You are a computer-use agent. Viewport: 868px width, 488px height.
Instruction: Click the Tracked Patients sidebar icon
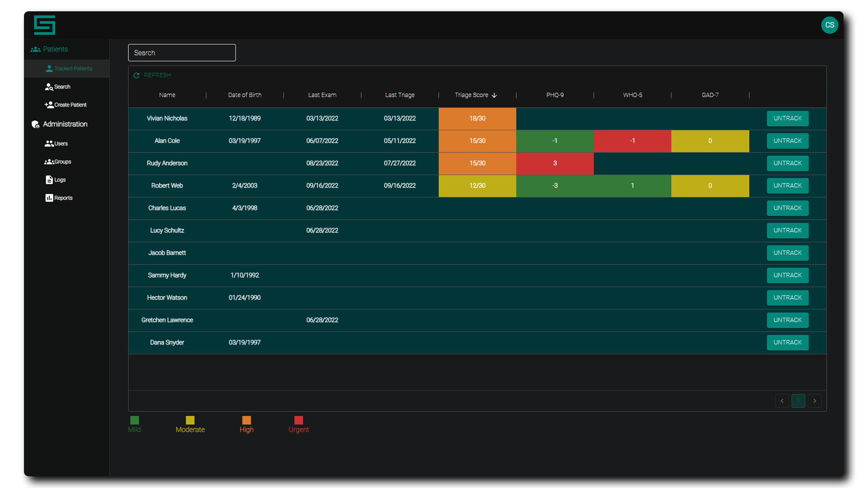coord(49,68)
